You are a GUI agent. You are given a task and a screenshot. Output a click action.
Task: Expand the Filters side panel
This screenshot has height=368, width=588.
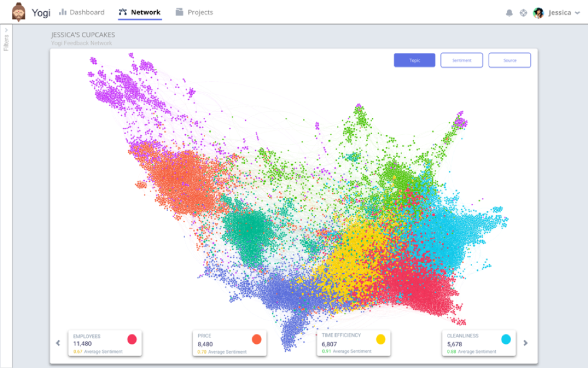(6, 39)
